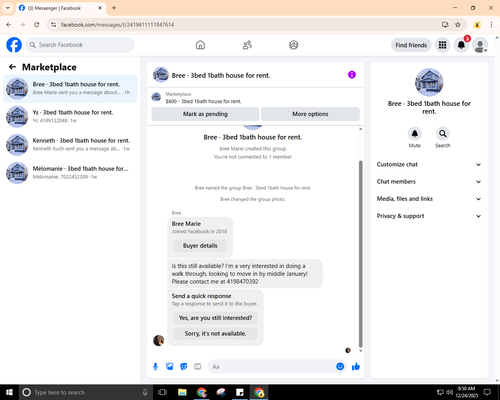Bookmark this page with star icon
This screenshot has width=500, height=400.
point(458,25)
